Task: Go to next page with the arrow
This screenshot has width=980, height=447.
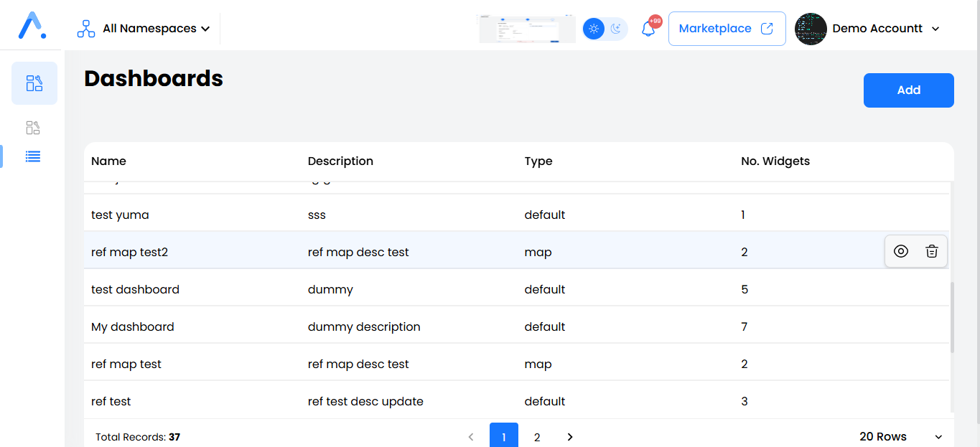Action: [x=569, y=436]
